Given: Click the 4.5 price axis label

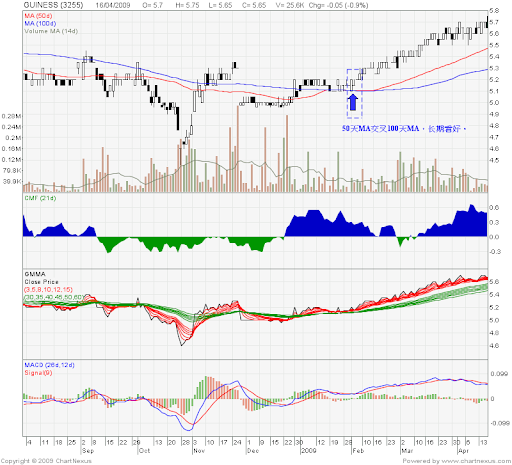Looking at the screenshot, I should click(x=495, y=160).
